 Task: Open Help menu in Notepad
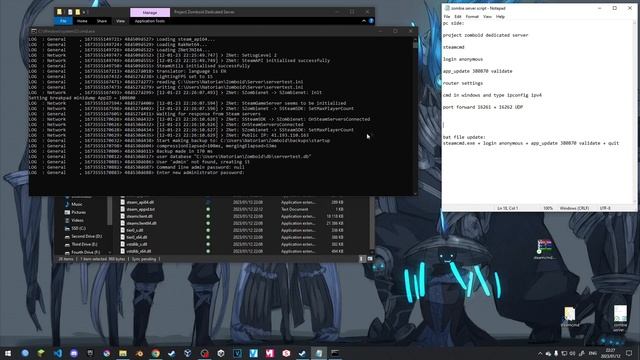pyautogui.click(x=500, y=17)
